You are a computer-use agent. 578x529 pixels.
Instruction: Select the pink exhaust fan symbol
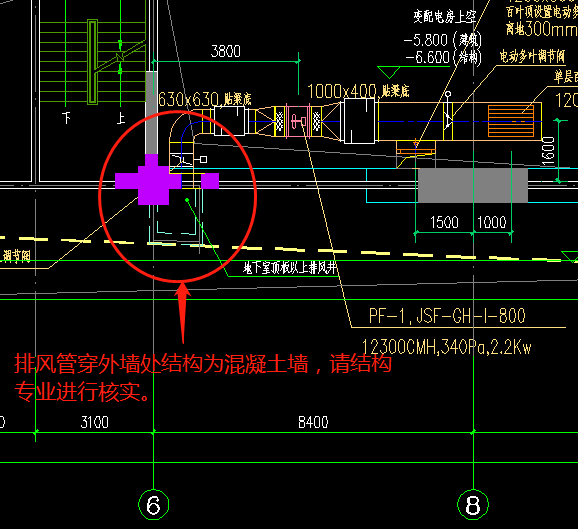pyautogui.click(x=299, y=121)
